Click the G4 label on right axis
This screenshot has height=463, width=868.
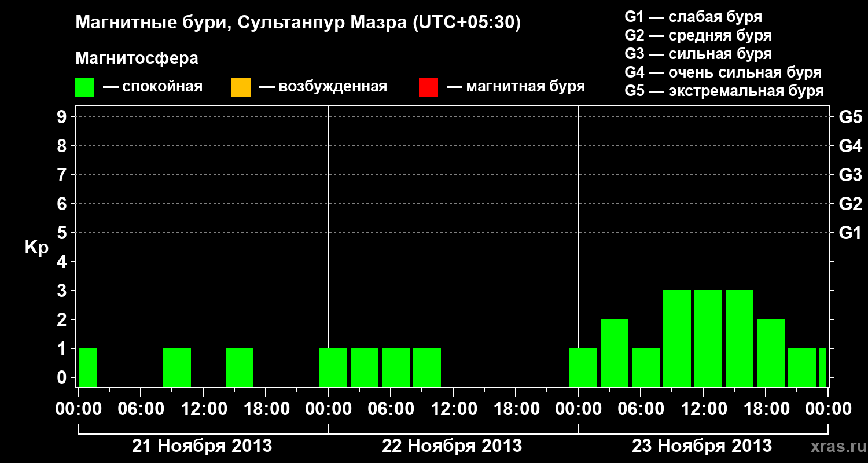(x=850, y=146)
